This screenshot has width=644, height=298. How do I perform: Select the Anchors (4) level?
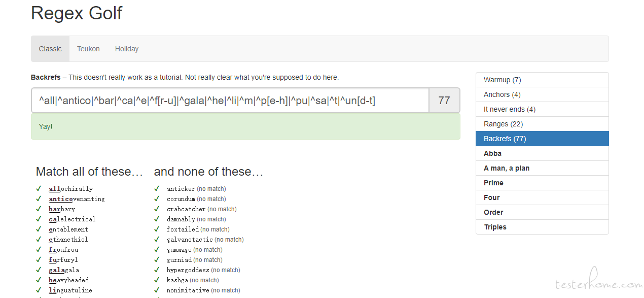coord(542,94)
